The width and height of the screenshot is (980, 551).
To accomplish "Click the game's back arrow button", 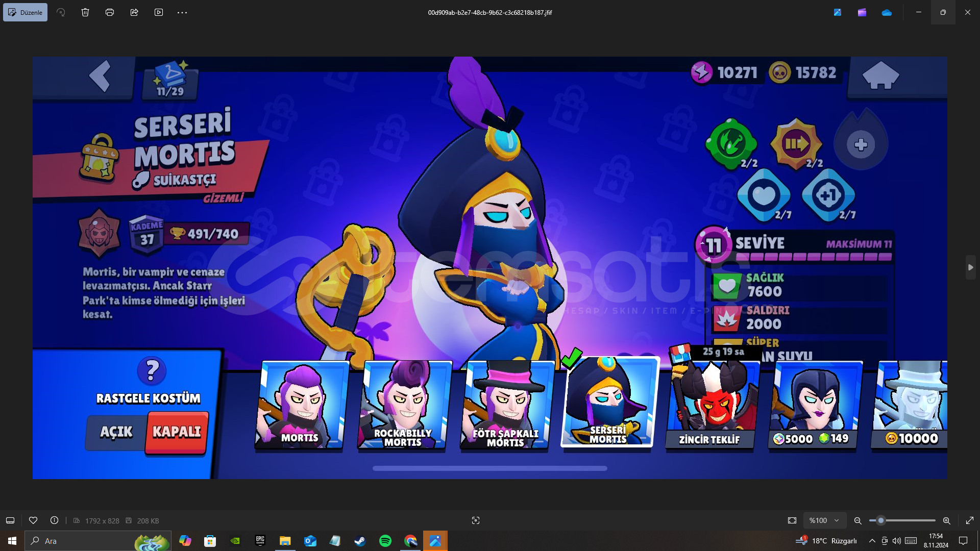I will (x=100, y=77).
